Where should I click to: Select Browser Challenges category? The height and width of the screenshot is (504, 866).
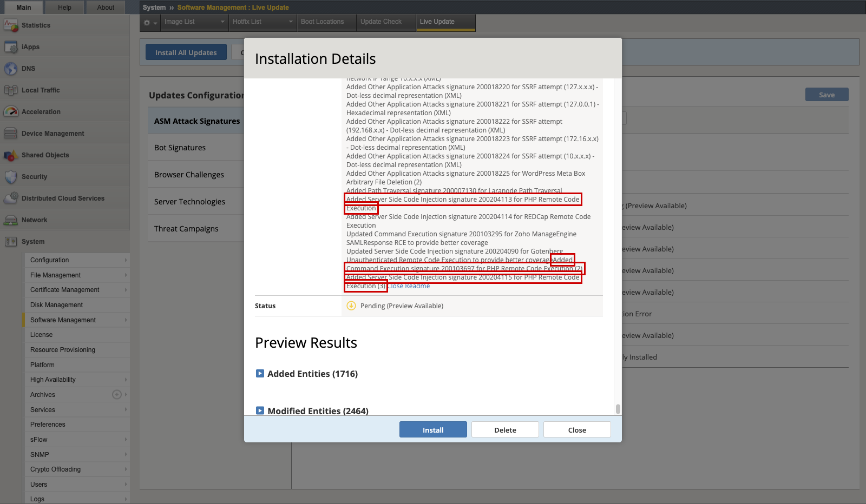point(197,175)
